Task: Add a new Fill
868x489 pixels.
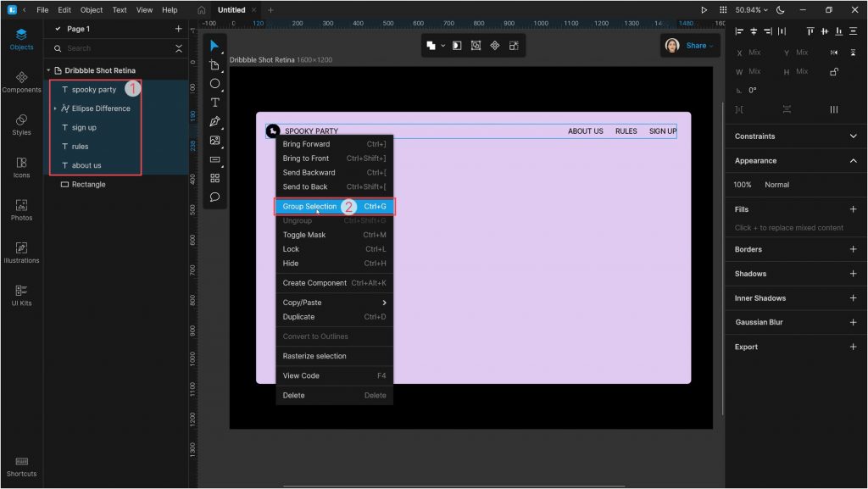Action: coord(853,209)
